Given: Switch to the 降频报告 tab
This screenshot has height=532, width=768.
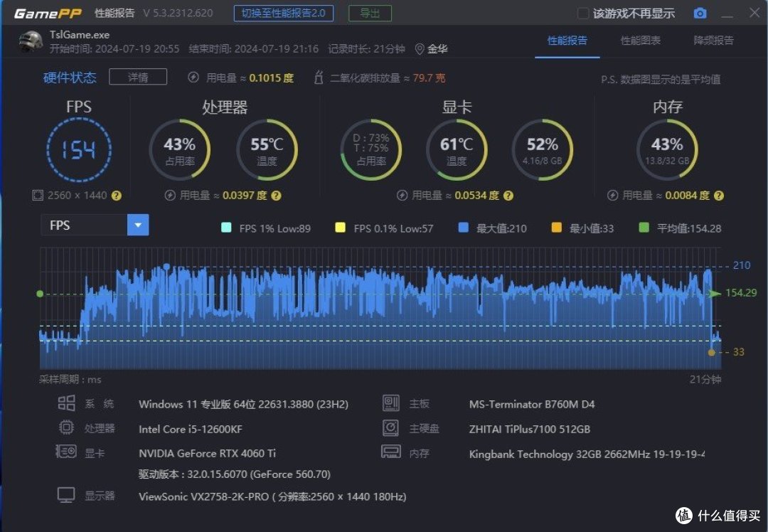Looking at the screenshot, I should tap(714, 41).
